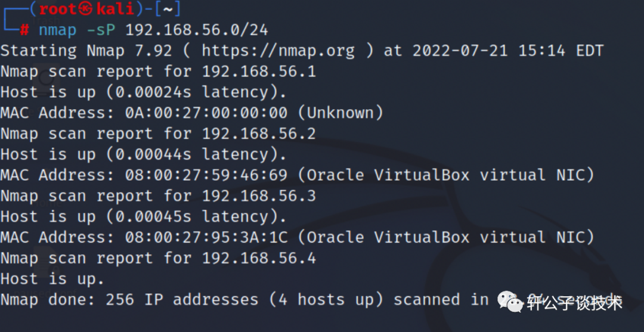This screenshot has height=332, width=644.
Task: Click the 192.168.56.4 address in scan report
Action: (259, 258)
